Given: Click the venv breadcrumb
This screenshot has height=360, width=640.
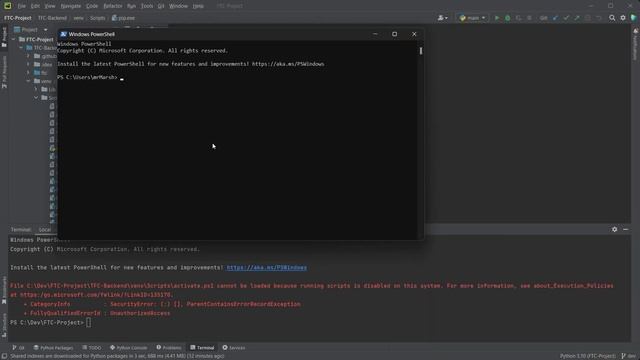Looking at the screenshot, I should tap(78, 18).
